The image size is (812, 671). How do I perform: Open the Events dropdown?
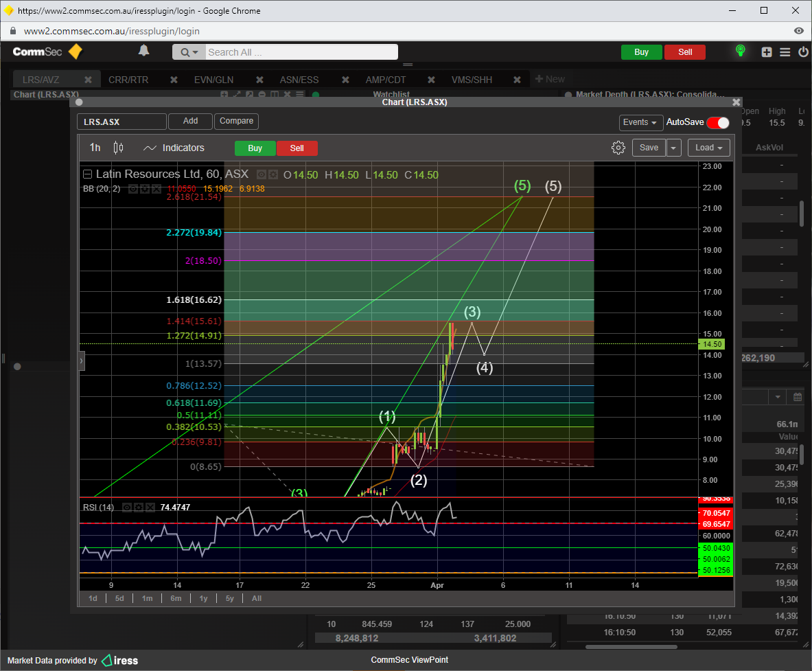[x=640, y=122]
